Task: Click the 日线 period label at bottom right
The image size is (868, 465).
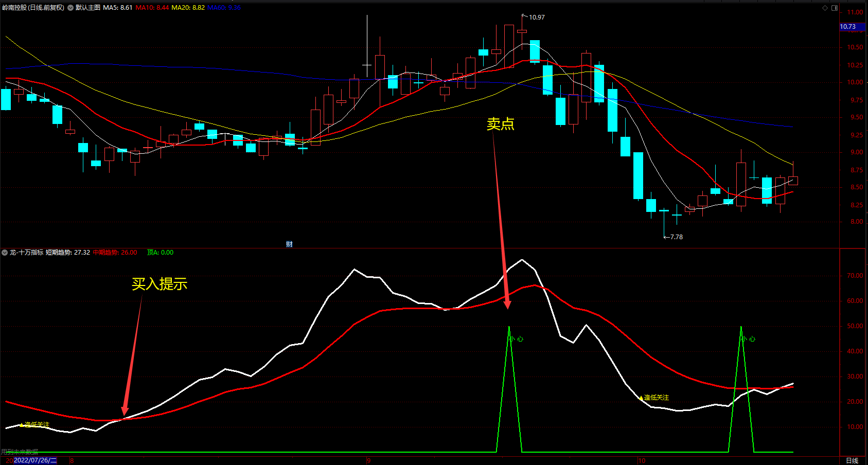Action: [852, 460]
